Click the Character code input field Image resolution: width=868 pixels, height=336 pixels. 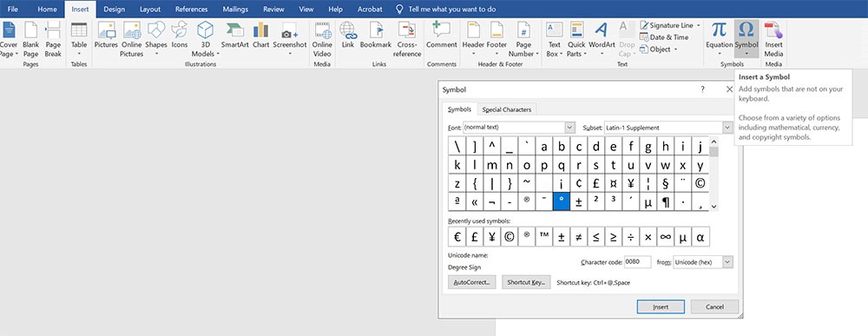[637, 262]
